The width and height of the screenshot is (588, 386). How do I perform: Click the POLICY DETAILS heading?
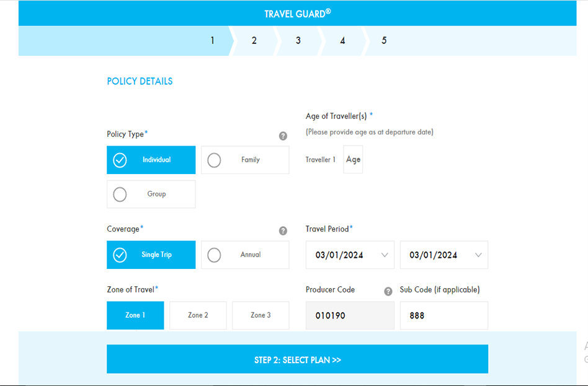coord(140,81)
